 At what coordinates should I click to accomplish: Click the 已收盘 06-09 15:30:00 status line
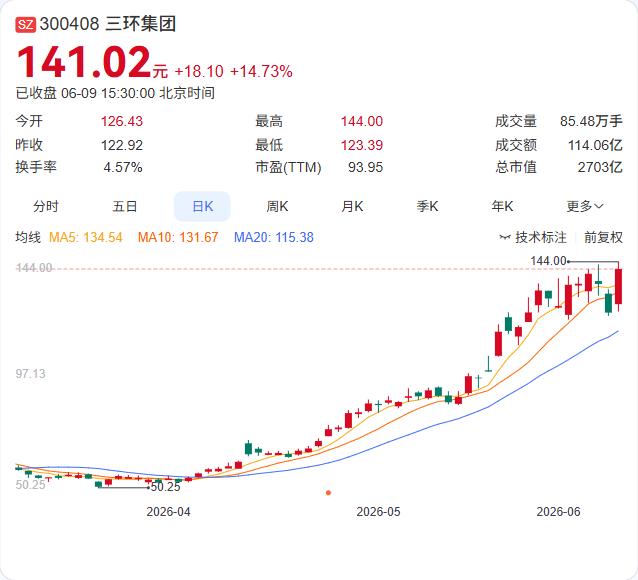(115, 93)
